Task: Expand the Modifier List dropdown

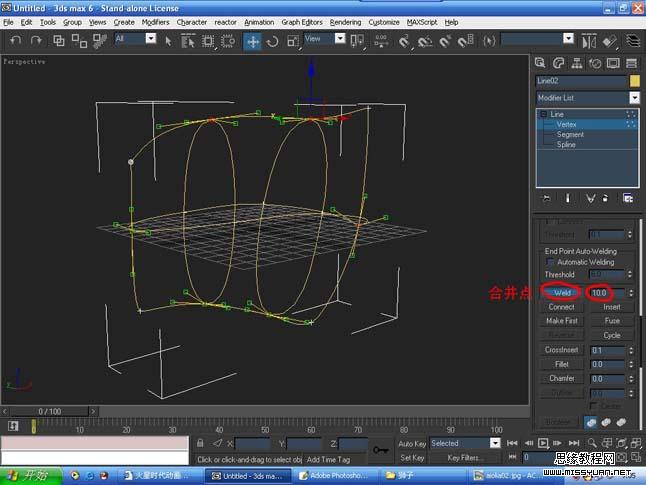Action: point(634,98)
